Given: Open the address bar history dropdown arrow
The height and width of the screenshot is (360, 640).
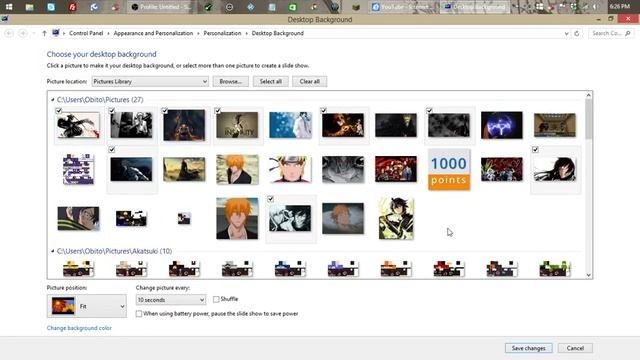Looking at the screenshot, I should (566, 33).
